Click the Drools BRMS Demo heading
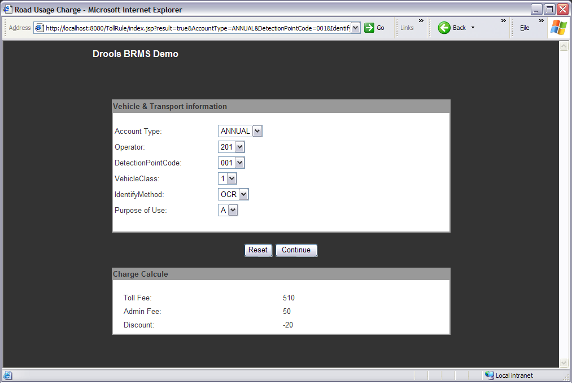 (135, 54)
